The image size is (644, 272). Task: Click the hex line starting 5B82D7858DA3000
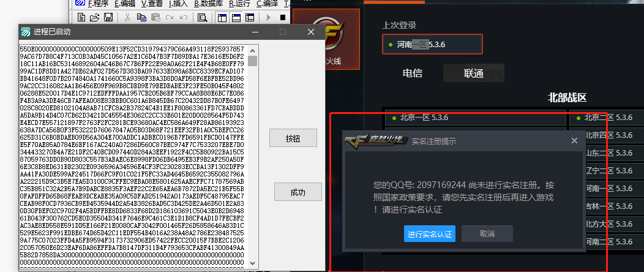(132, 255)
